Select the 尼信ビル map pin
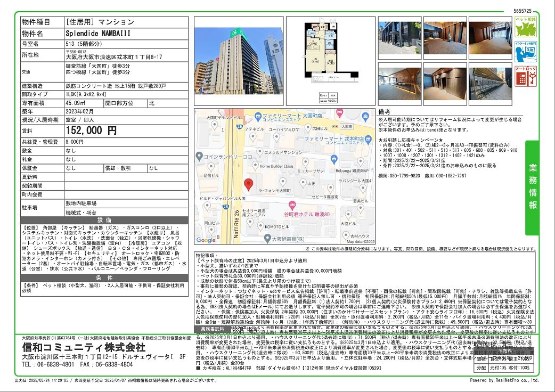This screenshot has width=555, height=392. pos(211,167)
